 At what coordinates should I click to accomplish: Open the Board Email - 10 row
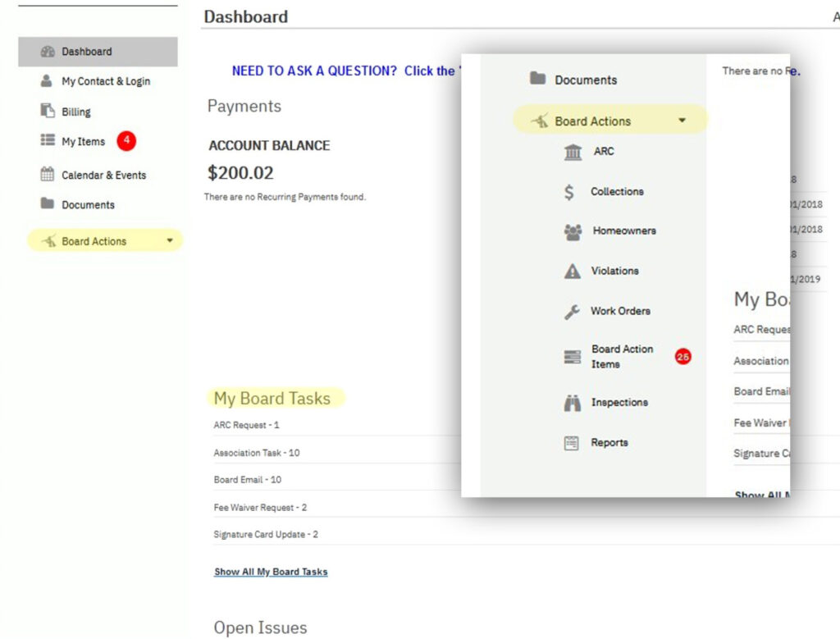coord(248,479)
